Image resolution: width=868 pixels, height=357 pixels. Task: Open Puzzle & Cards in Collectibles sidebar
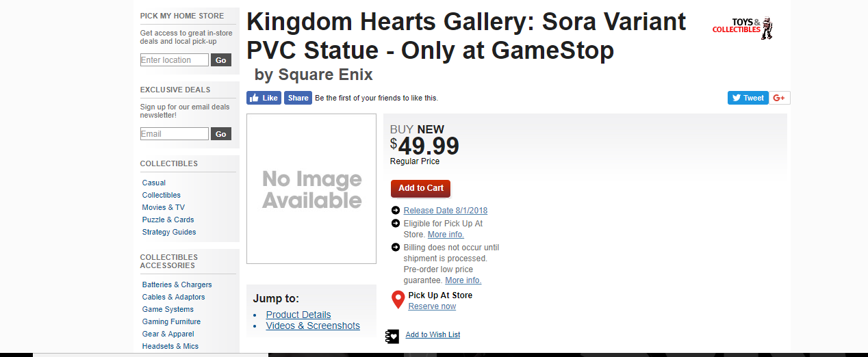point(168,220)
